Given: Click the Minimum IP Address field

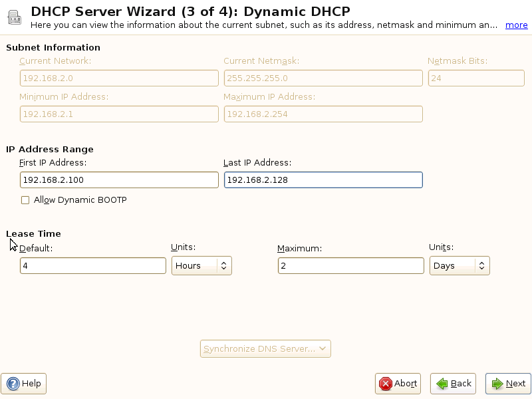Looking at the screenshot, I should click(119, 114).
